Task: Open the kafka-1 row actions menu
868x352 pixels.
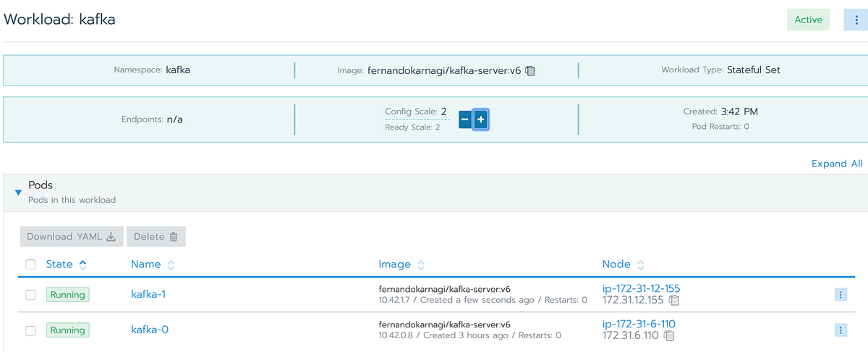Action: click(841, 295)
